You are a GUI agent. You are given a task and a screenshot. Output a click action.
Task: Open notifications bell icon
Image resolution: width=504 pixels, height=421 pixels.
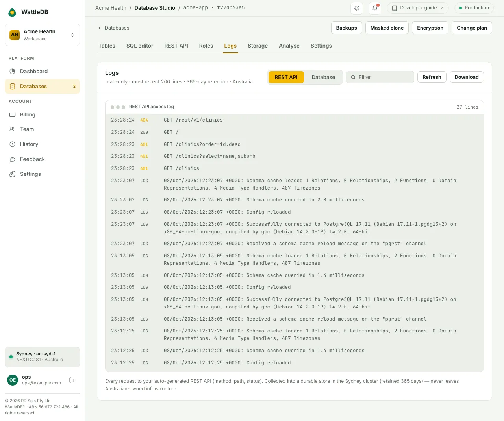tap(375, 8)
